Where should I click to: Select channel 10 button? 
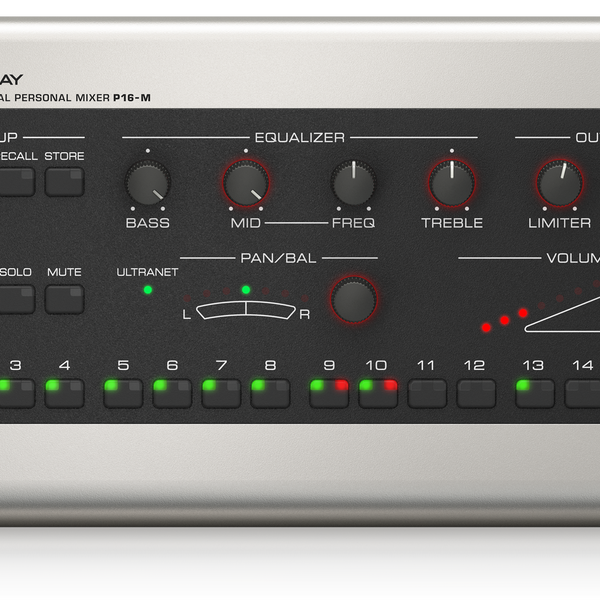[378, 393]
